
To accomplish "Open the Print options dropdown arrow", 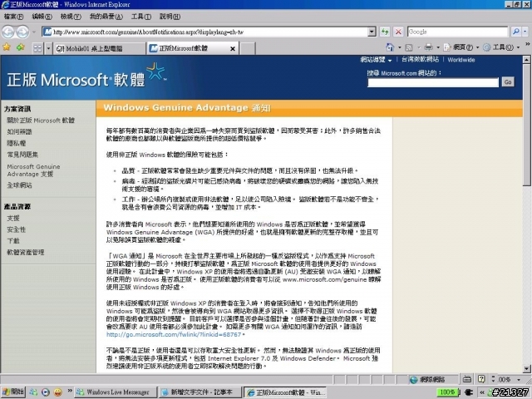I will click(438, 47).
